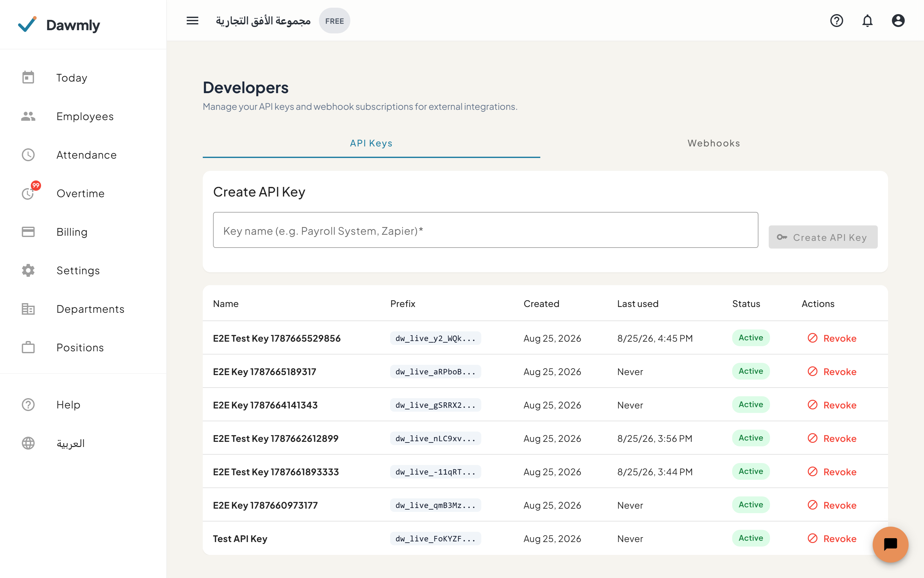Click last used 8/25/26, 3:56 PM

pyautogui.click(x=655, y=438)
